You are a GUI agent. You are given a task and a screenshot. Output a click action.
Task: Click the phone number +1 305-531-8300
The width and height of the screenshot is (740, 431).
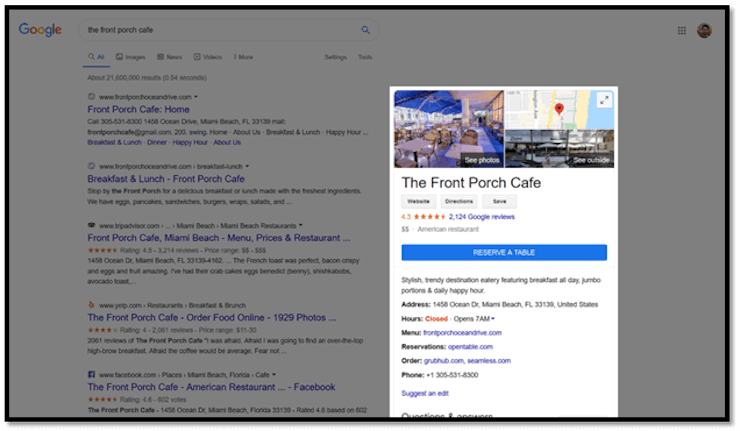[x=452, y=375]
